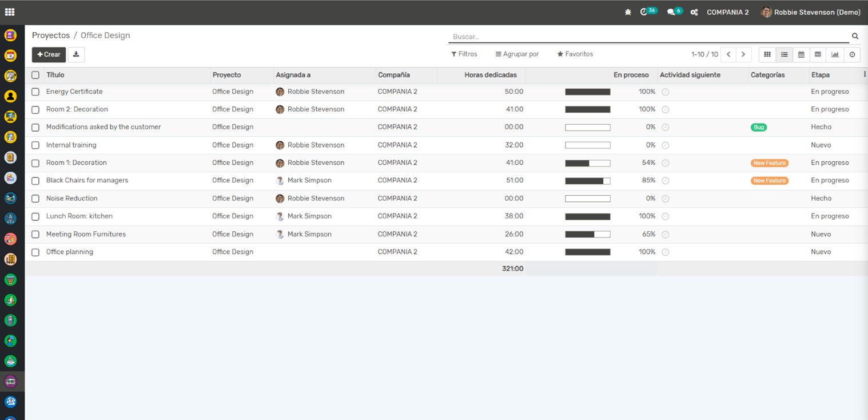Screen dimensions: 868x420
Task: Open the debug bug icon menu
Action: point(628,12)
